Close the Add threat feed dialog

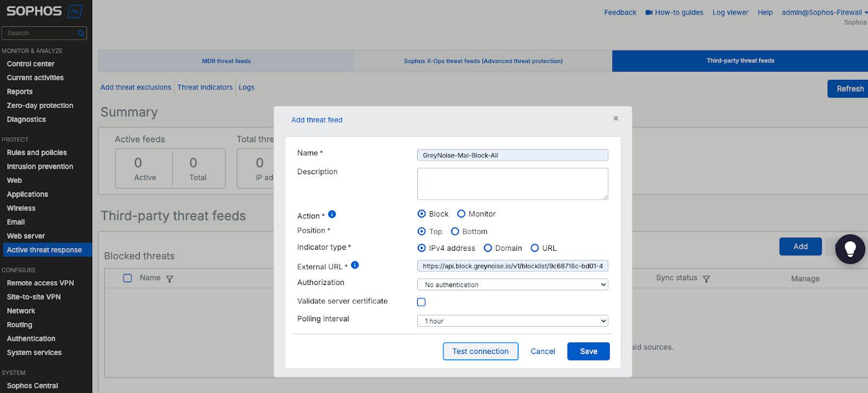coord(616,118)
